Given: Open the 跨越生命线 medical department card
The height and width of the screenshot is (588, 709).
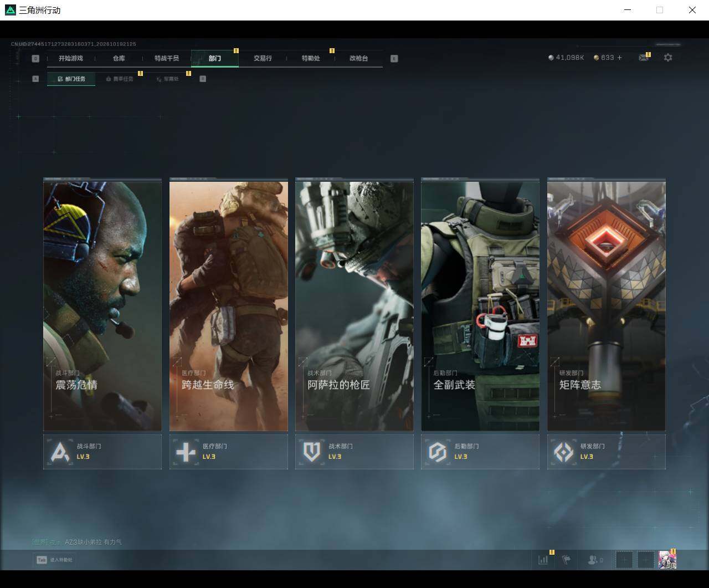Looking at the screenshot, I should pos(229,304).
